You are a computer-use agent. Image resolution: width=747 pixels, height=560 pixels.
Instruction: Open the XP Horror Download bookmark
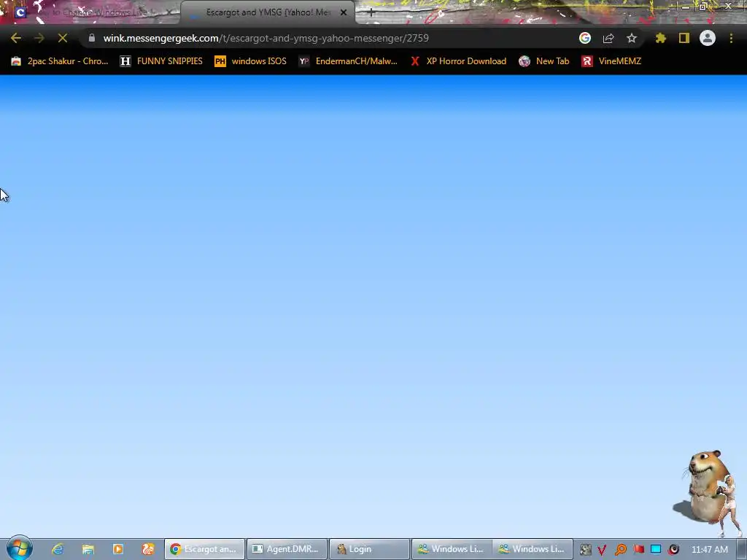[x=458, y=61]
